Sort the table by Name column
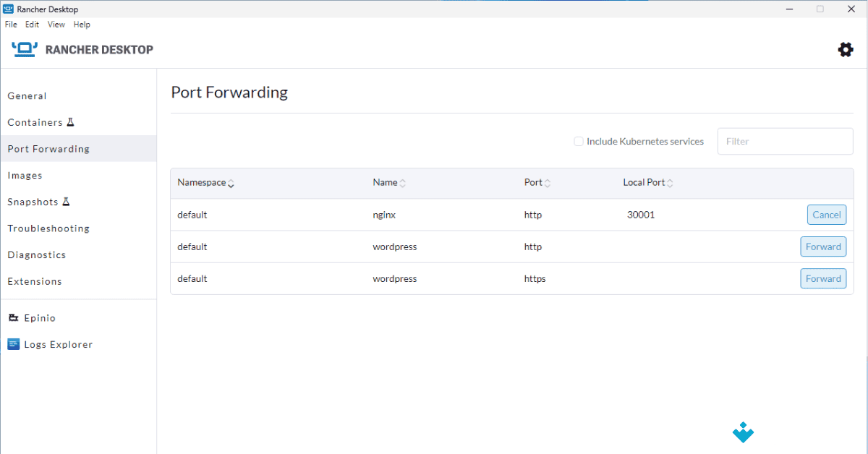 (403, 183)
